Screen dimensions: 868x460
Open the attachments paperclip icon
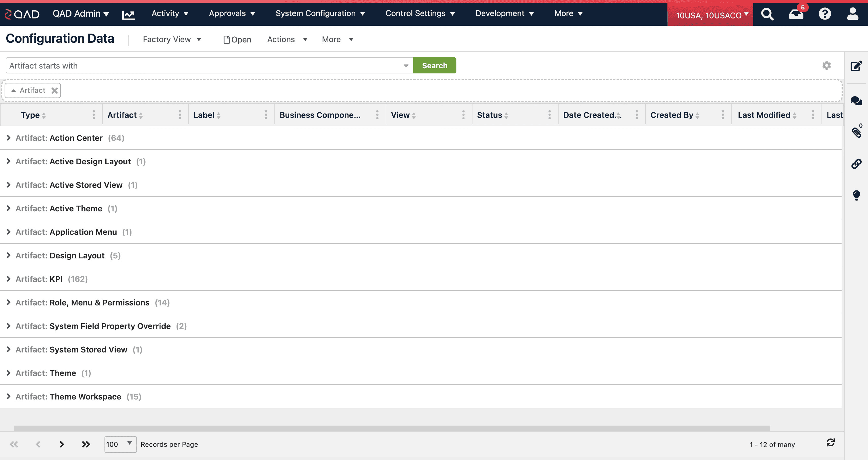pyautogui.click(x=856, y=132)
